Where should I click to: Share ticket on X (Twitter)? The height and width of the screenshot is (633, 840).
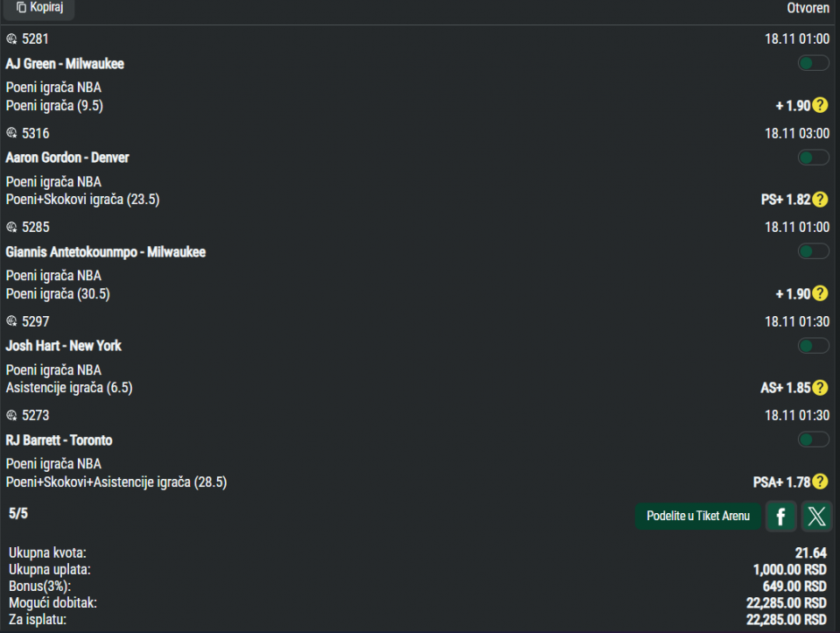(816, 517)
